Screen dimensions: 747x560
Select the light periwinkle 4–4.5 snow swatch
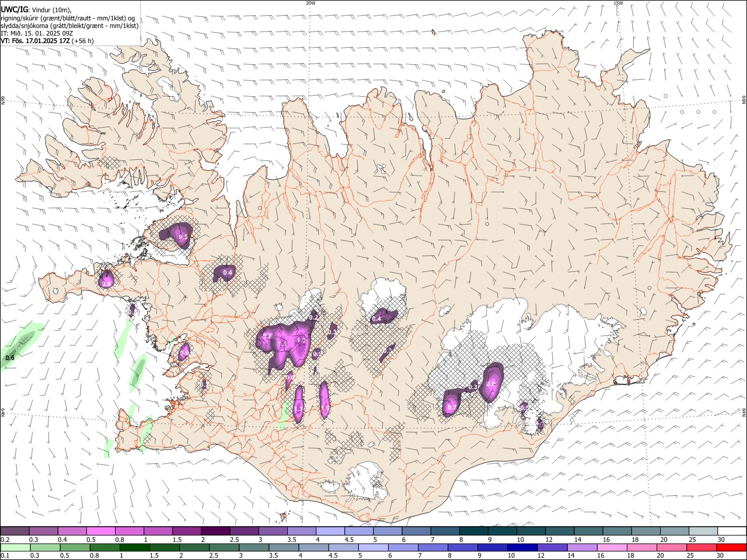[x=330, y=531]
